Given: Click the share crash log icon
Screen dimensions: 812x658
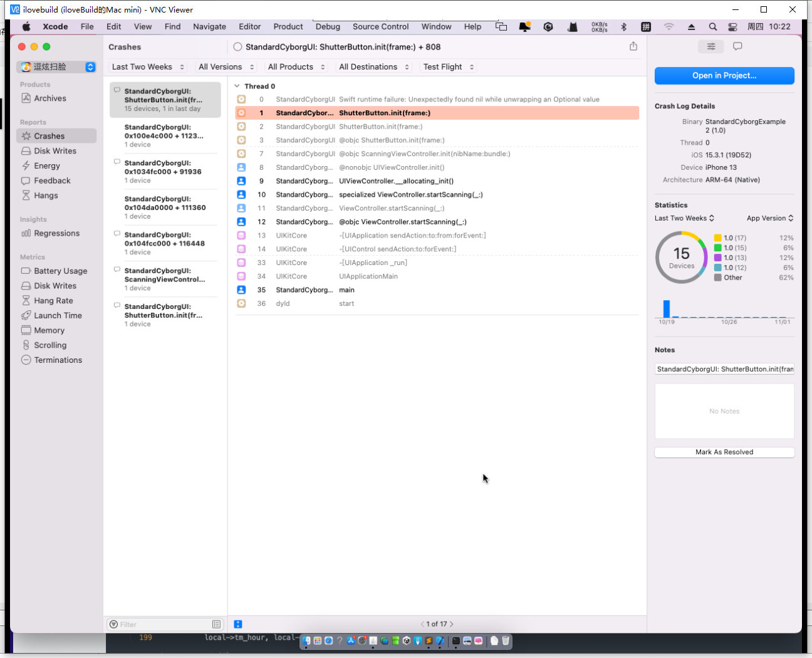Looking at the screenshot, I should tap(633, 46).
